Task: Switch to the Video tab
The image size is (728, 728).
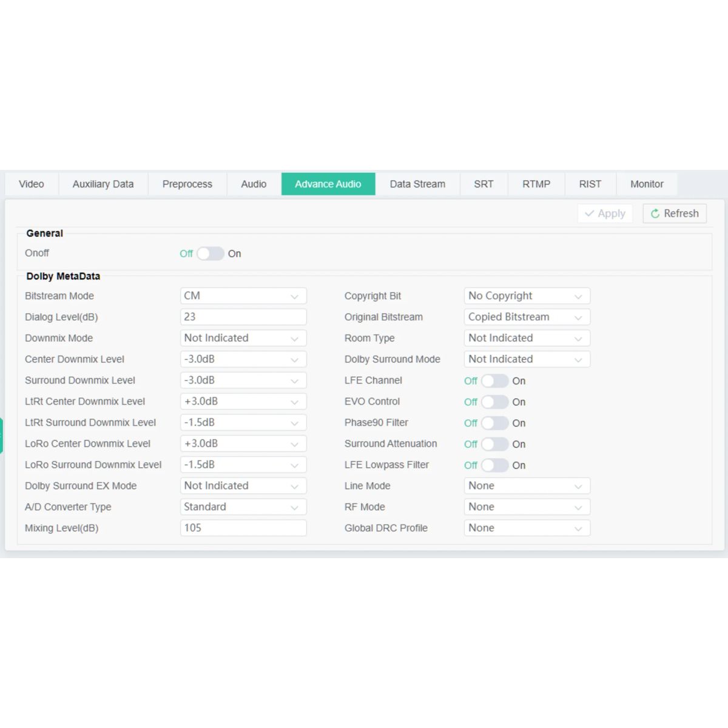Action: 32,184
